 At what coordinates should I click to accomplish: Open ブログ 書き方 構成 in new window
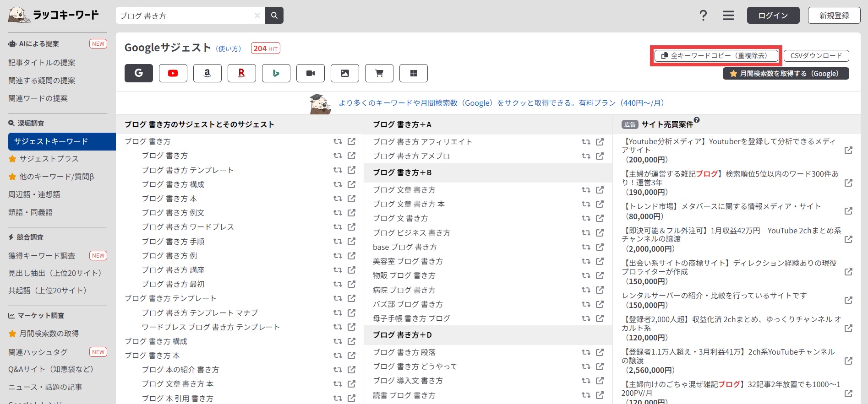coord(351,184)
